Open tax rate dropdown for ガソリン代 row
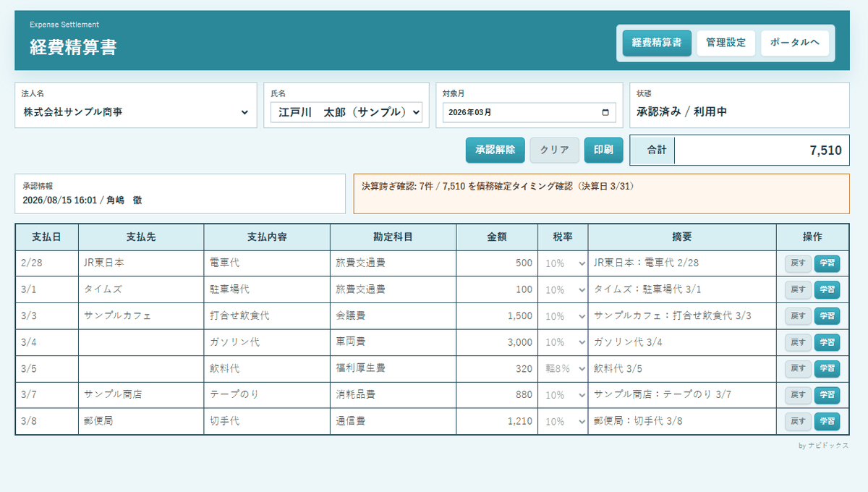Image resolution: width=868 pixels, height=492 pixels. point(563,342)
